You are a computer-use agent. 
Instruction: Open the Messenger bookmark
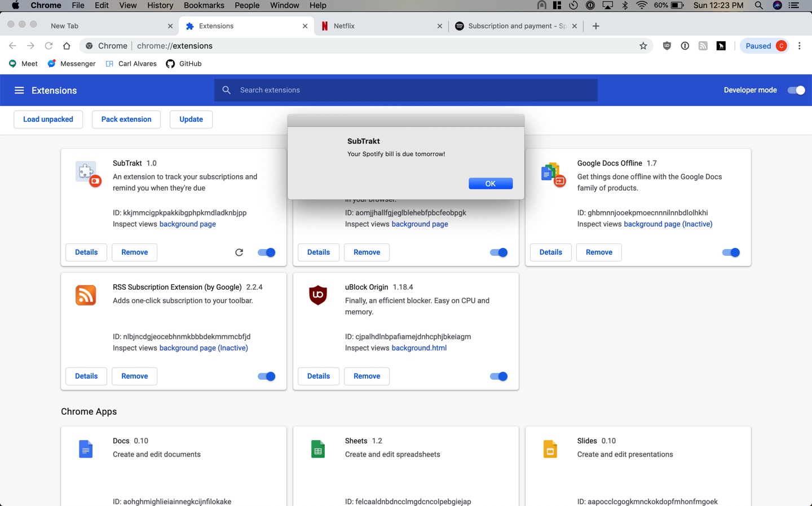pyautogui.click(x=72, y=64)
